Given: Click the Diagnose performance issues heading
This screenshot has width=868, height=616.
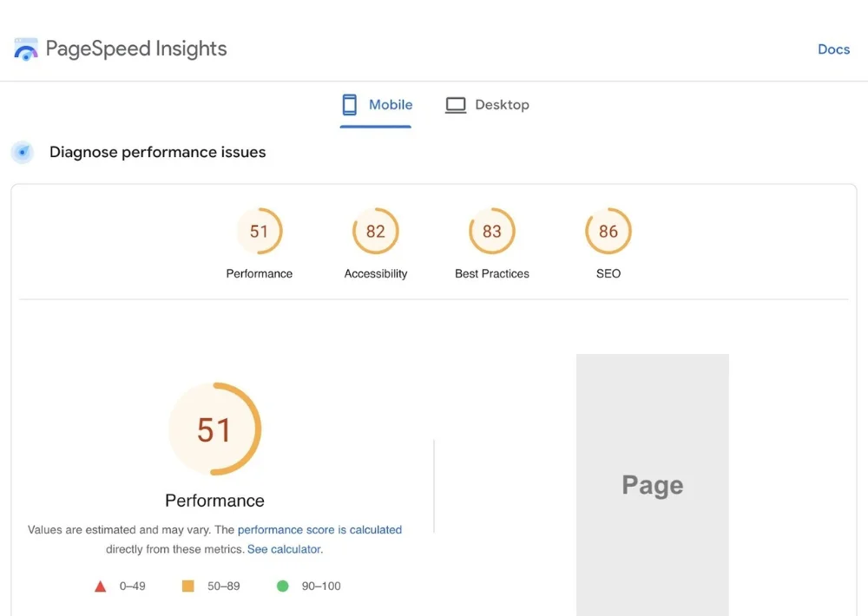Looking at the screenshot, I should (157, 152).
